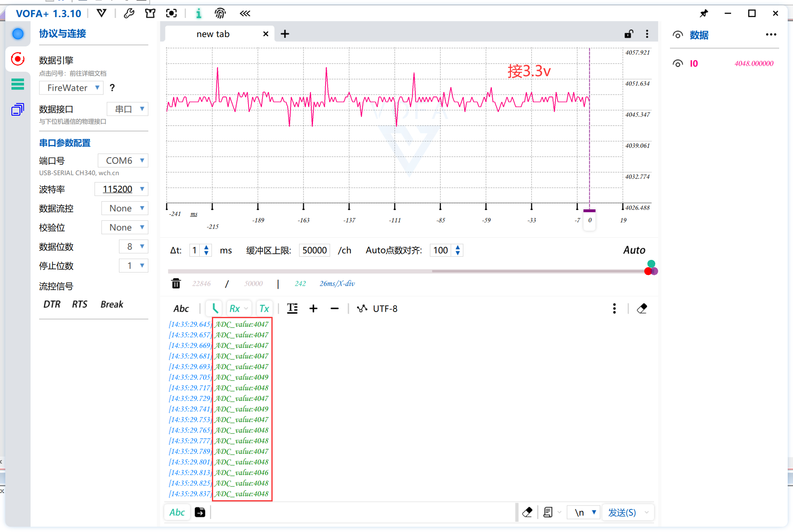This screenshot has height=532, width=793.
Task: Open the send button dropdown chevron
Action: pyautogui.click(x=647, y=512)
